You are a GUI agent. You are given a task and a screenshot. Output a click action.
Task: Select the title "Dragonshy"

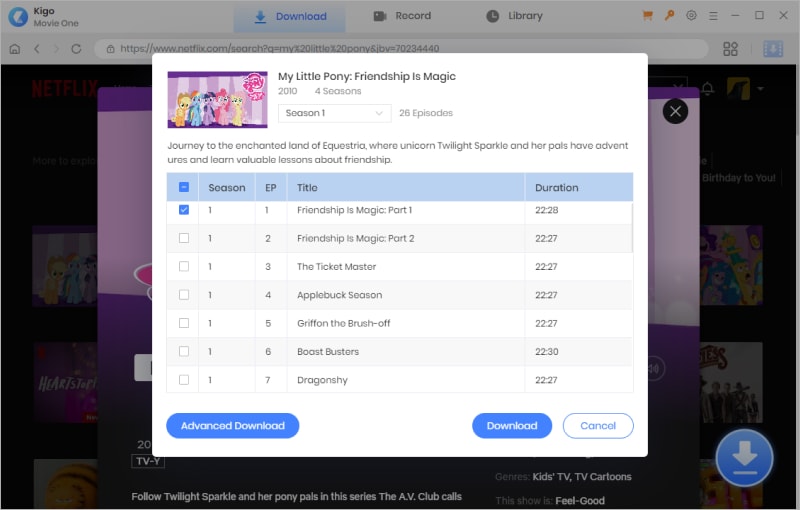coord(322,380)
